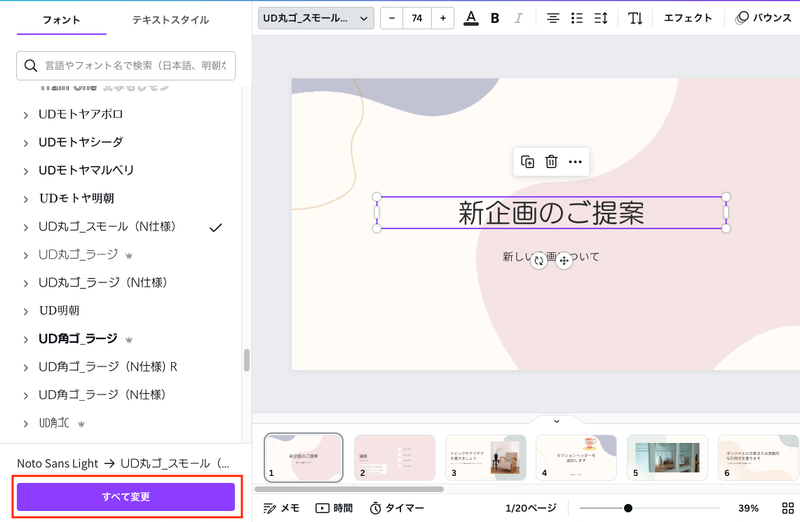Screen dimensions: 800x522
Task: Change text alignment
Action: click(x=553, y=18)
